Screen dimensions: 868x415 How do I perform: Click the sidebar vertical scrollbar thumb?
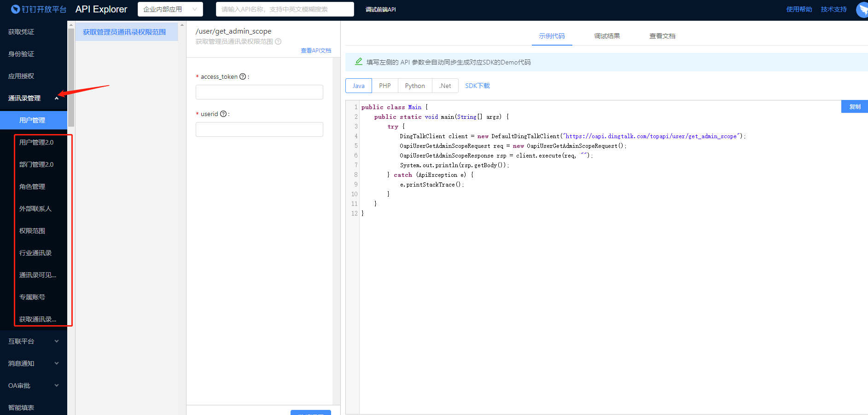71,77
